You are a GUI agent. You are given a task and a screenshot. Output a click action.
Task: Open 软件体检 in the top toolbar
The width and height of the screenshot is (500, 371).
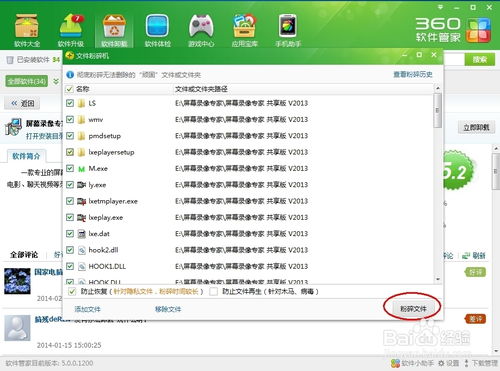click(158, 30)
